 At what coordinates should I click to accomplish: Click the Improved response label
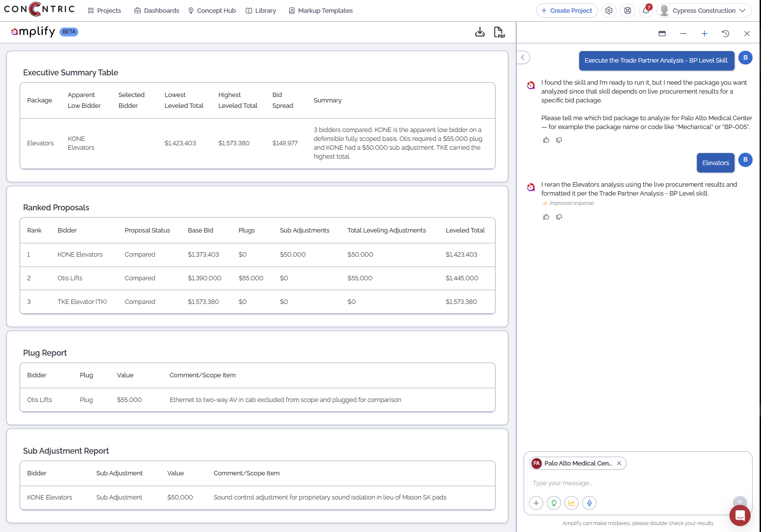(x=568, y=203)
